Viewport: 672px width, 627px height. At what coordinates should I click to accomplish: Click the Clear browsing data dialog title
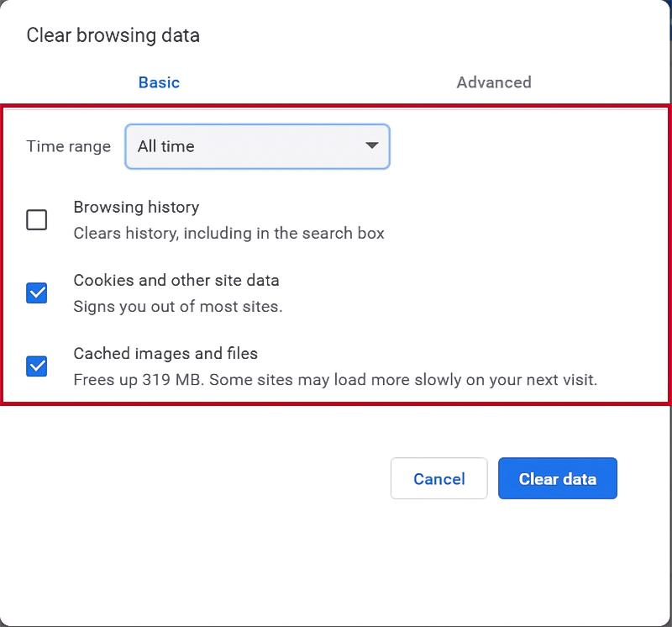113,35
